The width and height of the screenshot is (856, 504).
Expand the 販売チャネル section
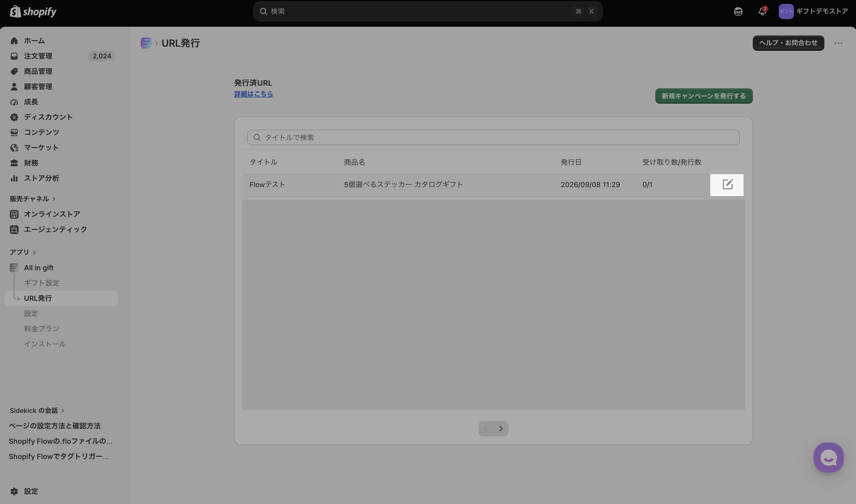click(33, 199)
